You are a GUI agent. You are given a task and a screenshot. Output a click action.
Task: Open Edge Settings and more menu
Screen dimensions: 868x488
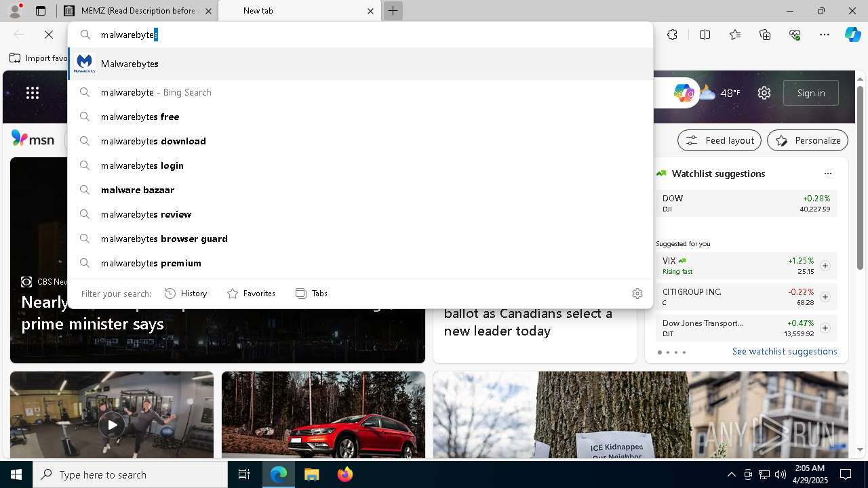coord(825,35)
